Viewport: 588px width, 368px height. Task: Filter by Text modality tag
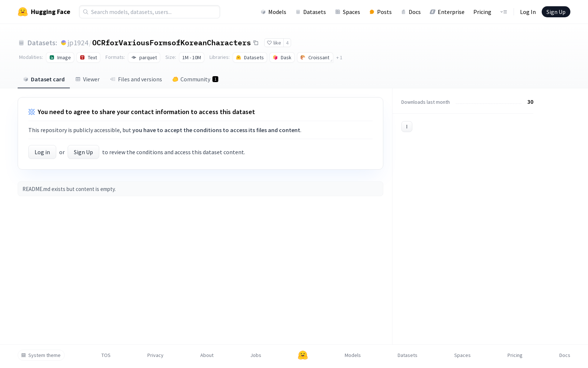click(88, 57)
